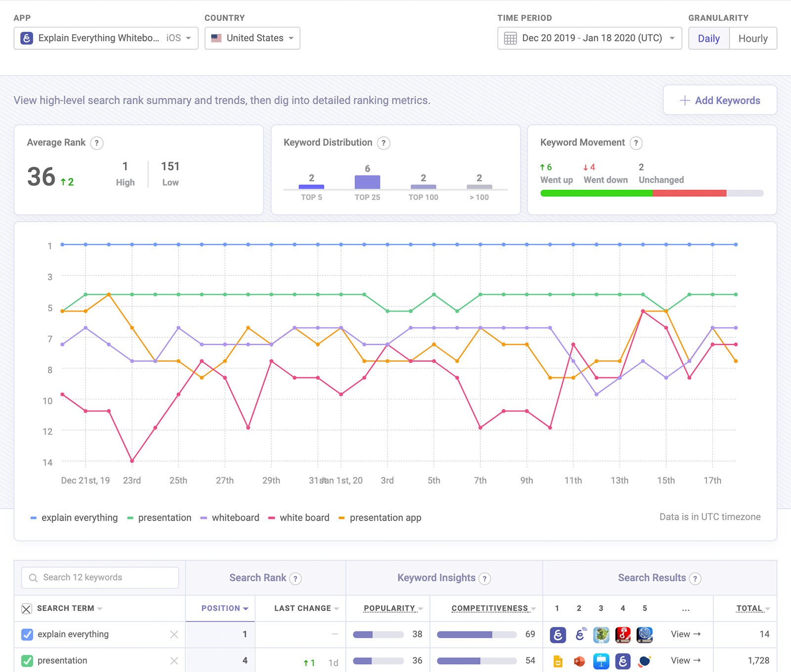
Task: Open the fifth app result for presentation
Action: tap(645, 661)
